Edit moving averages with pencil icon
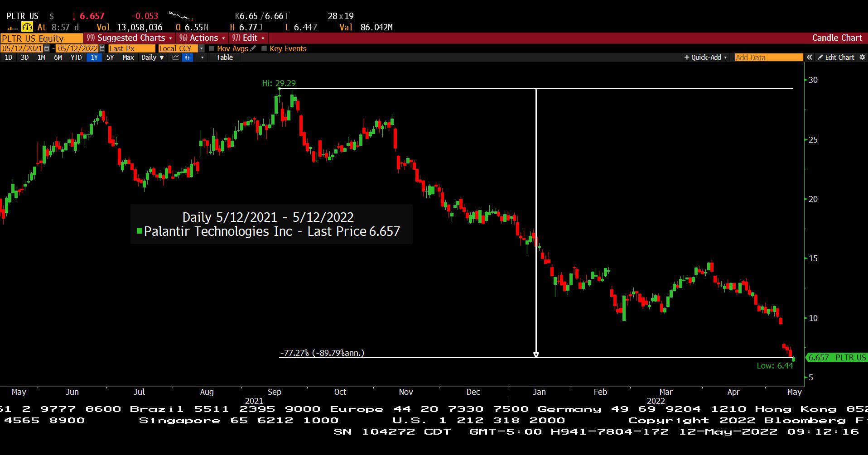868x455 pixels. click(x=253, y=48)
